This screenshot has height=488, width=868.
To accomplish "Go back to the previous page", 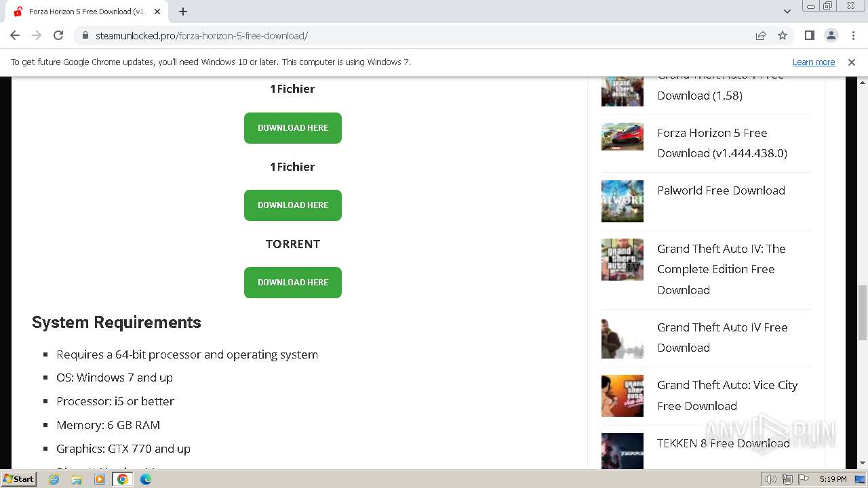I will click(15, 36).
